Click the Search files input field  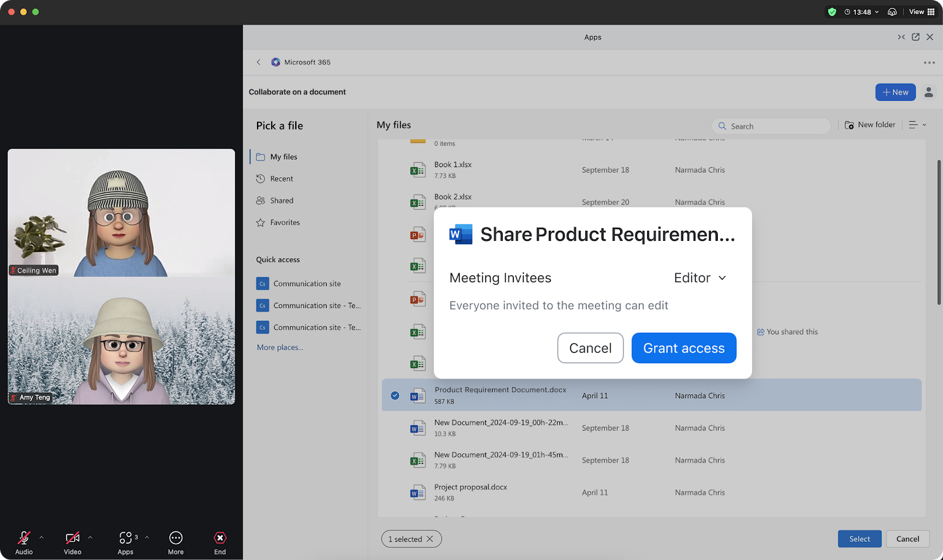point(777,126)
